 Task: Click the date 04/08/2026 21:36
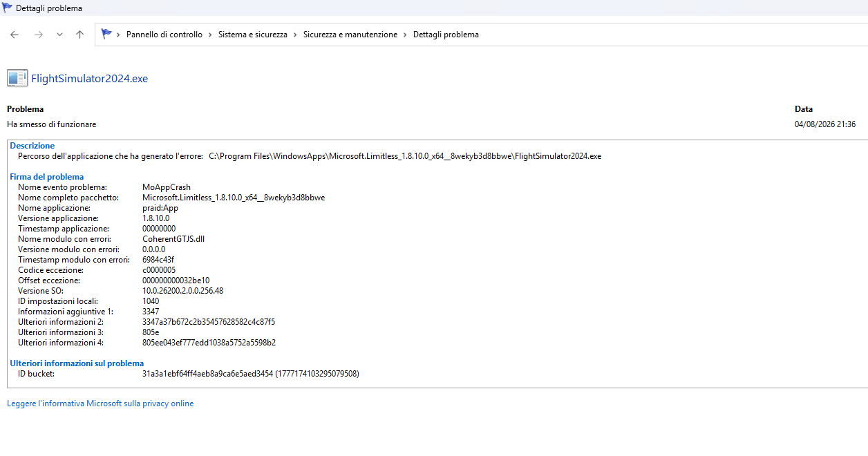tap(825, 124)
